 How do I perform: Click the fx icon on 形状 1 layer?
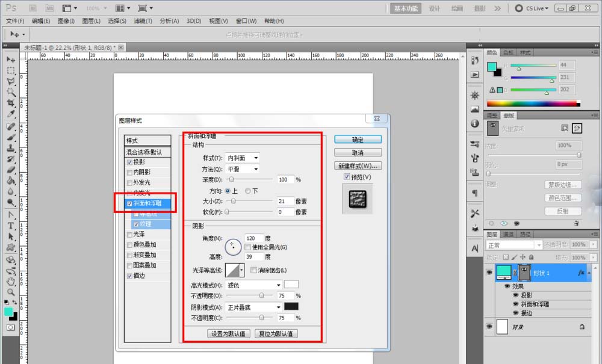click(581, 273)
